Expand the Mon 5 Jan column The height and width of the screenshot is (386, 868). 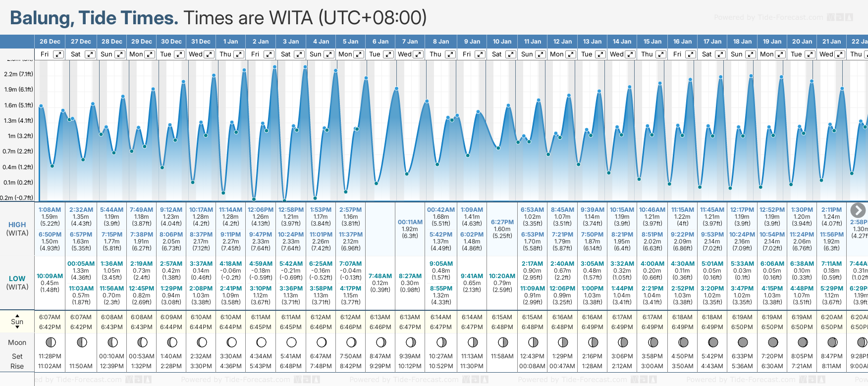[359, 54]
